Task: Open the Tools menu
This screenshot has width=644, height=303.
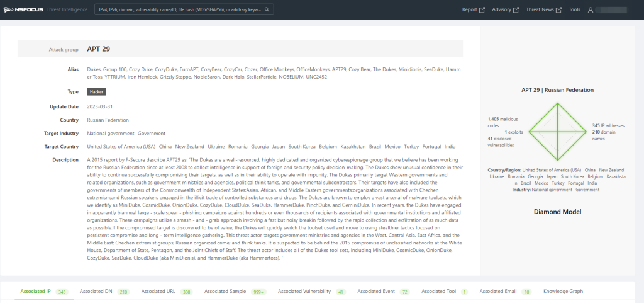Action: pyautogui.click(x=575, y=9)
